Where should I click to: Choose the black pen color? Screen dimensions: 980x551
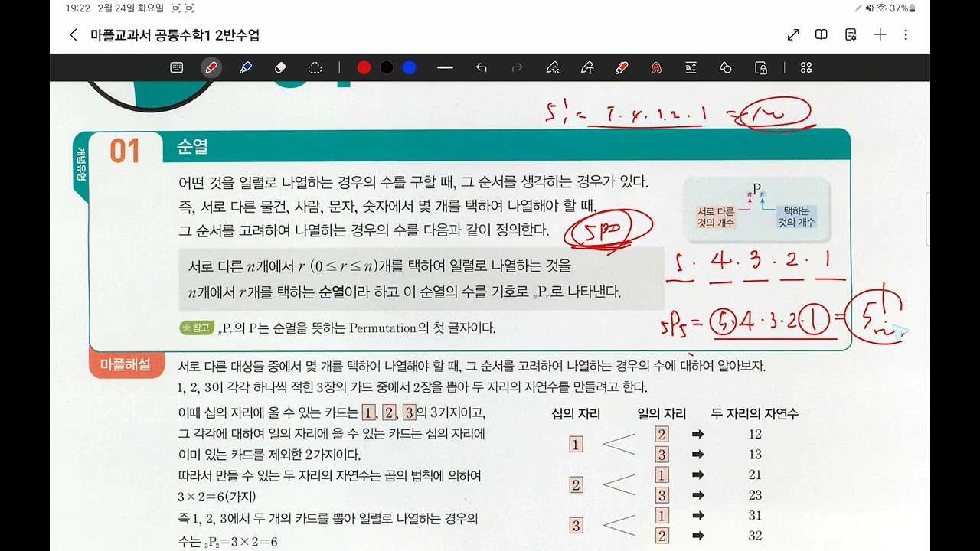(x=387, y=68)
